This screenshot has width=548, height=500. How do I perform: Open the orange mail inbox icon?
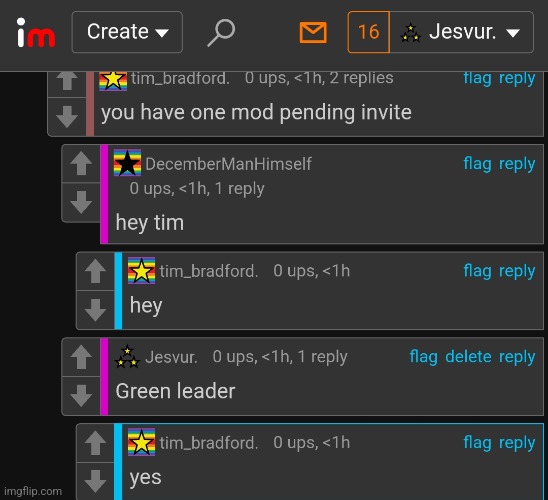313,32
